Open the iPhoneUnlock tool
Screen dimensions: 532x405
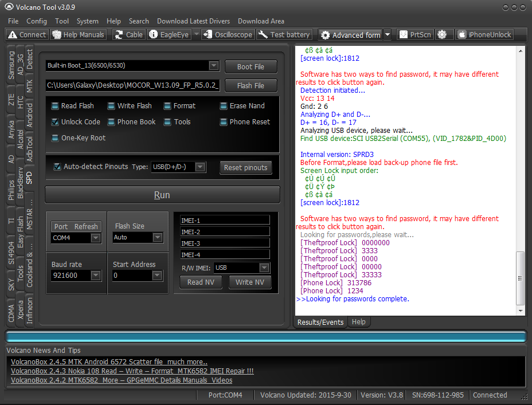[484, 35]
